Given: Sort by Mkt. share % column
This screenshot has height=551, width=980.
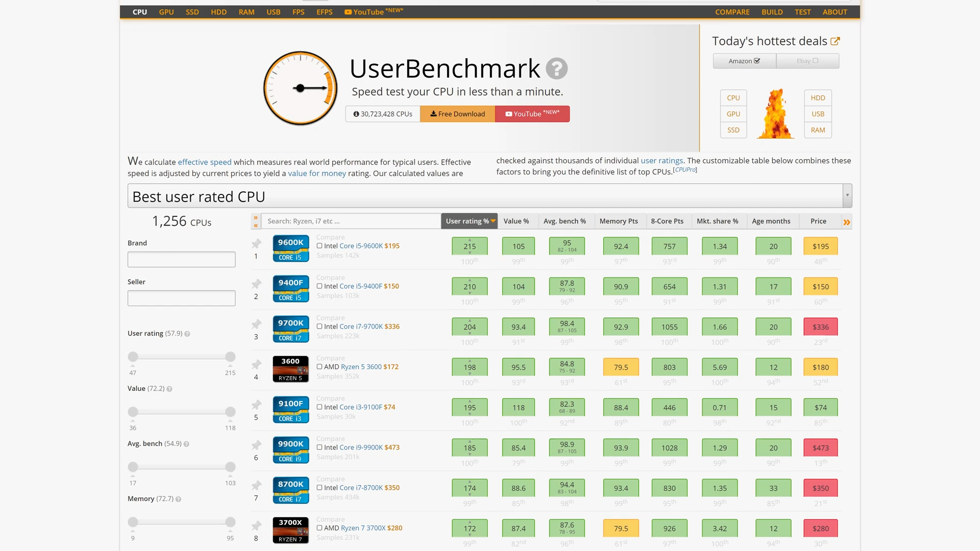Looking at the screenshot, I should pos(718,221).
